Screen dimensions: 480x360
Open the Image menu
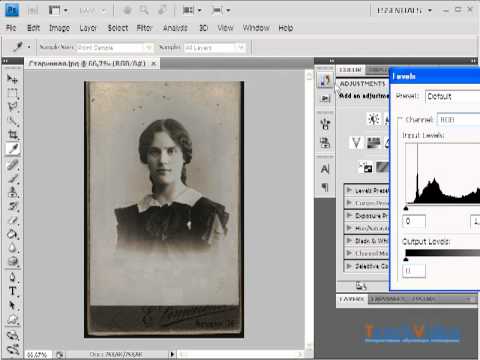[x=59, y=28]
